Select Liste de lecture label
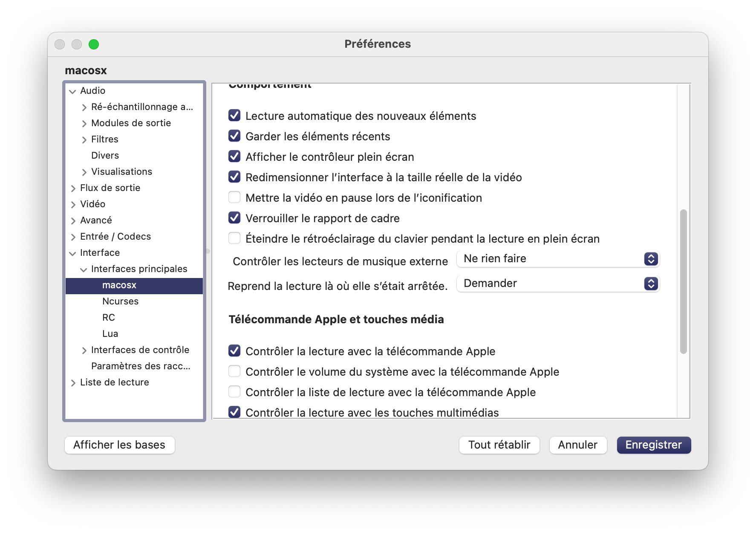756x533 pixels. (114, 382)
